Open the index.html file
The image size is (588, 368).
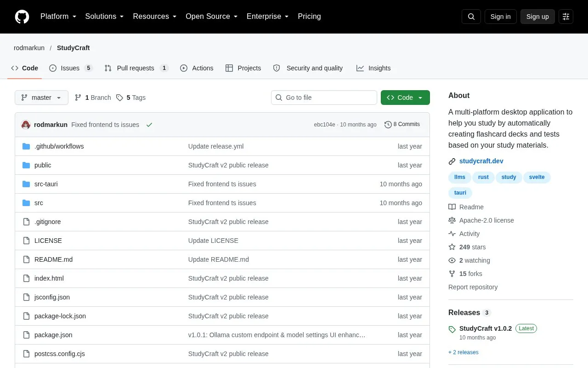[49, 278]
